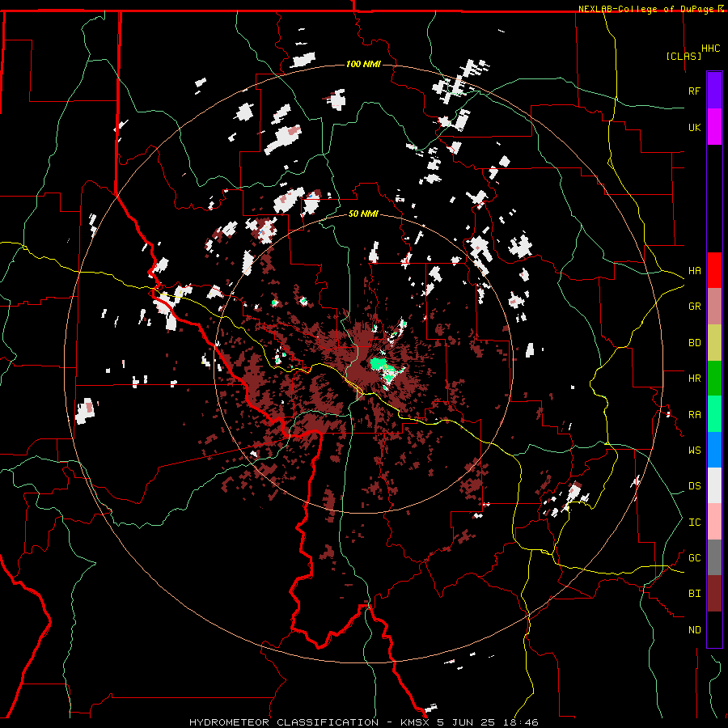Click the RF legend label

tap(694, 91)
